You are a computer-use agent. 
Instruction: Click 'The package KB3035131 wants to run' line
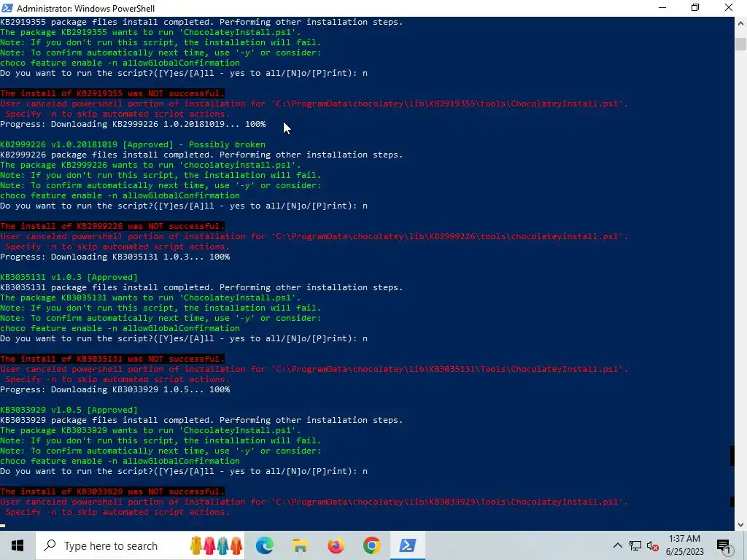(150, 297)
